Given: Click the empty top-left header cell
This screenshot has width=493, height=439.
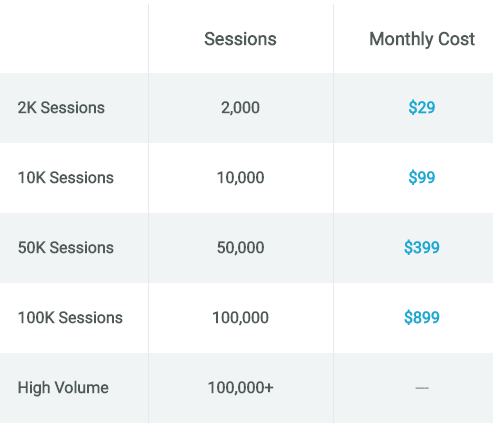Looking at the screenshot, I should click(74, 39).
